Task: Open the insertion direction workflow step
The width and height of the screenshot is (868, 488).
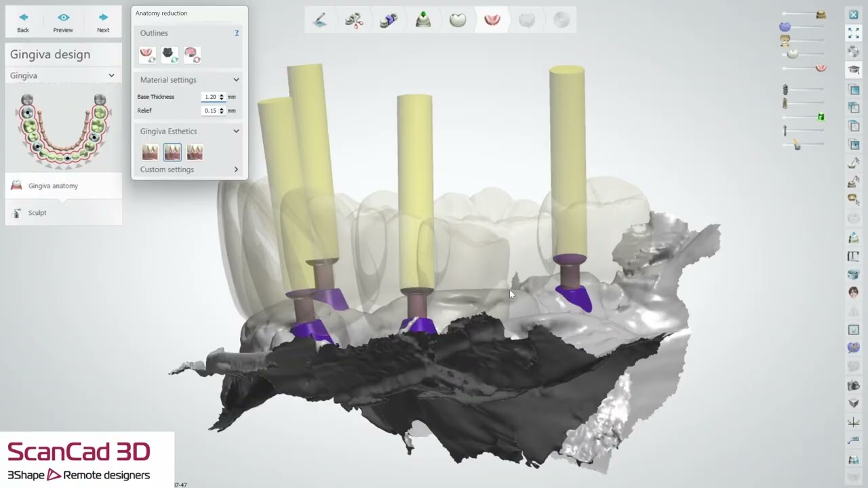Action: [423, 20]
